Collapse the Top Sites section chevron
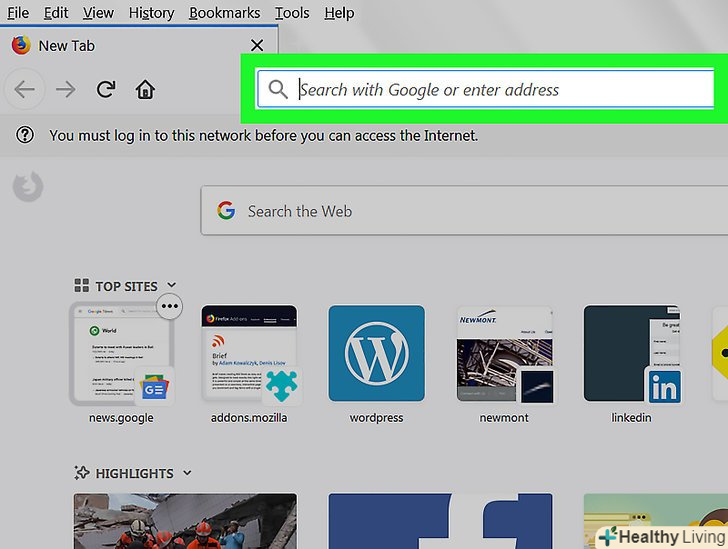Image resolution: width=728 pixels, height=549 pixels. [x=171, y=285]
